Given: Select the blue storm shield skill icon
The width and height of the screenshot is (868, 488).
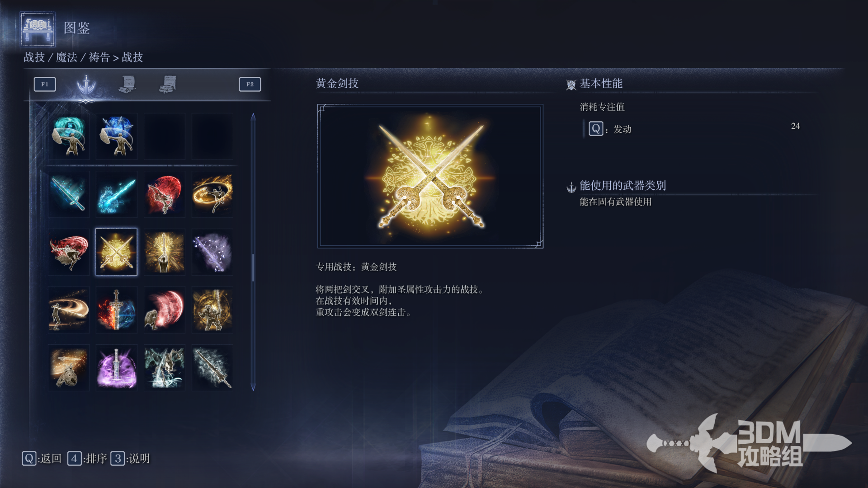Looking at the screenshot, I should pos(116,136).
